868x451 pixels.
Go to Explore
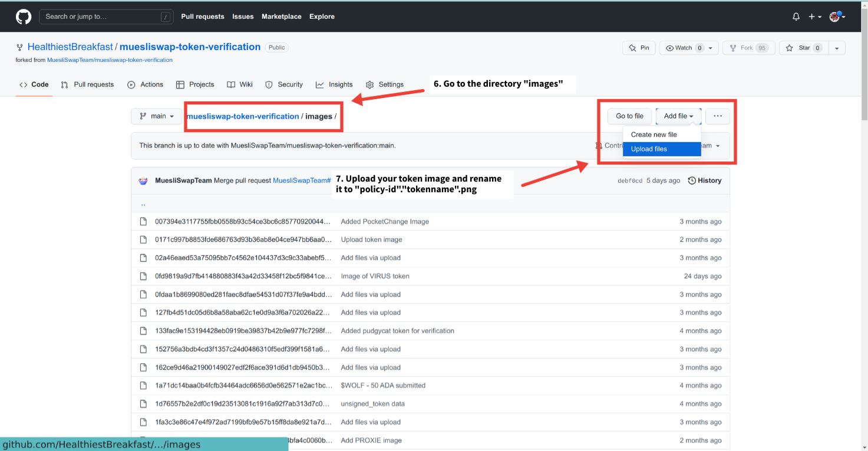322,17
